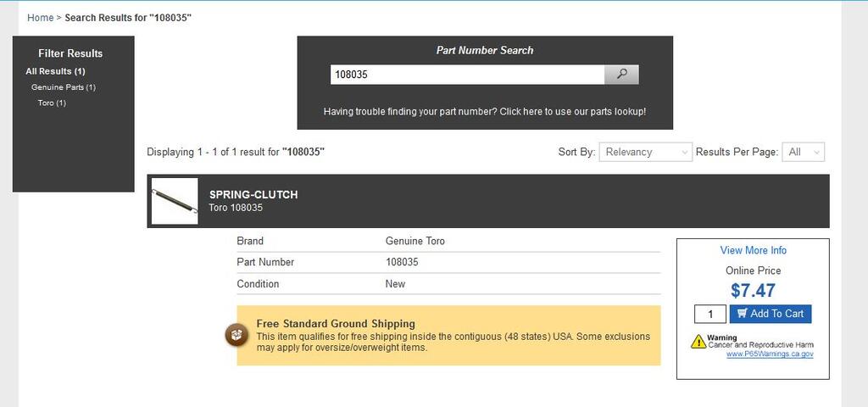This screenshot has height=407, width=868.
Task: Click the Filter Results heading
Action: click(70, 53)
